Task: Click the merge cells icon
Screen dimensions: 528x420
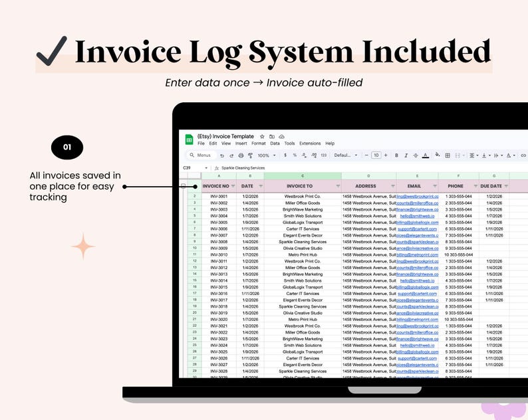Action: coord(458,155)
